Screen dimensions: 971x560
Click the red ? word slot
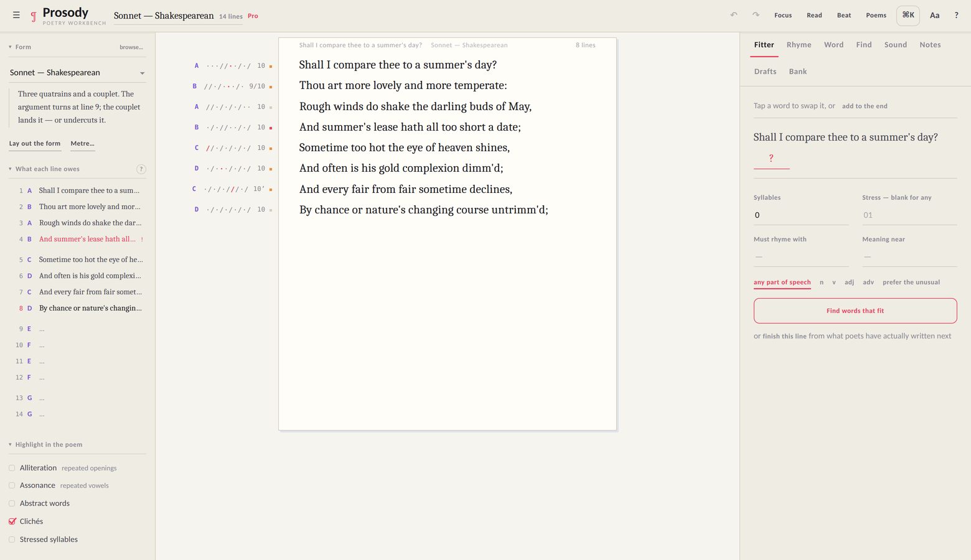[771, 159]
